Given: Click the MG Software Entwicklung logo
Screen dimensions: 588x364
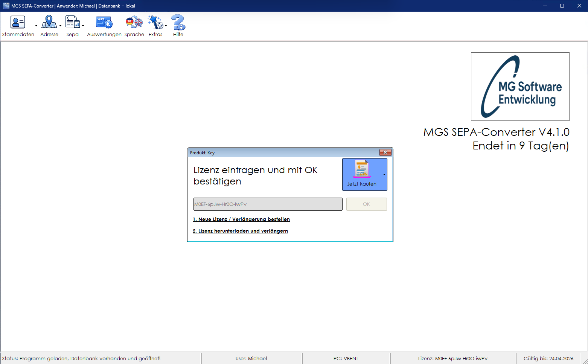Looking at the screenshot, I should [520, 87].
